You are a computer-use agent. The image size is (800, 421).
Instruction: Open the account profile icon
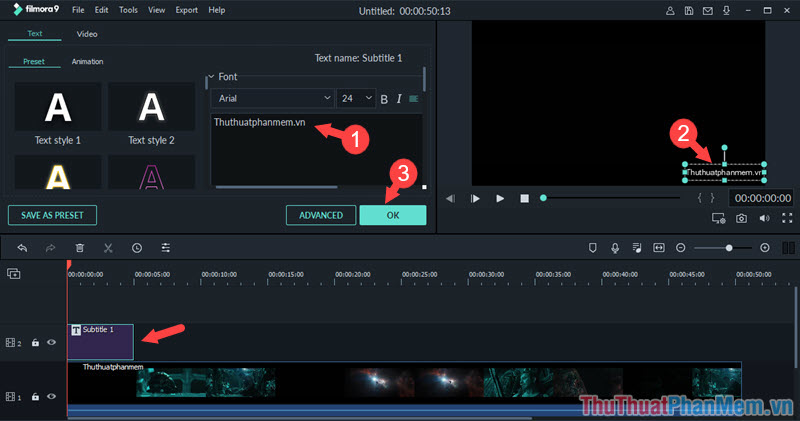670,11
